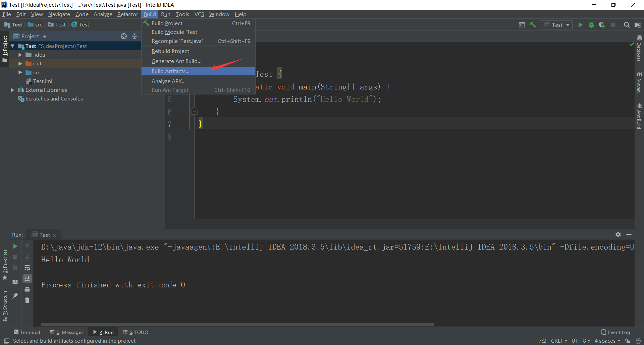Select Build Artifacts... menu entry

tap(198, 71)
